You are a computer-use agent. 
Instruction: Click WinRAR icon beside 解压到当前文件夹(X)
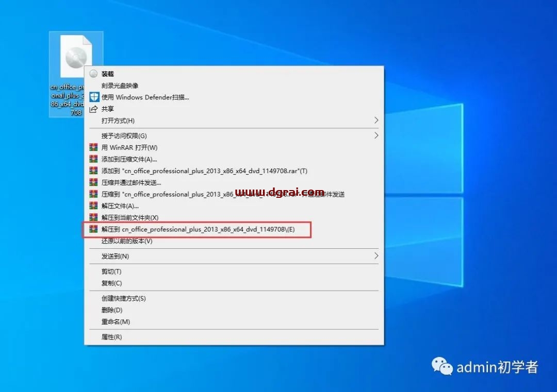[x=93, y=217]
